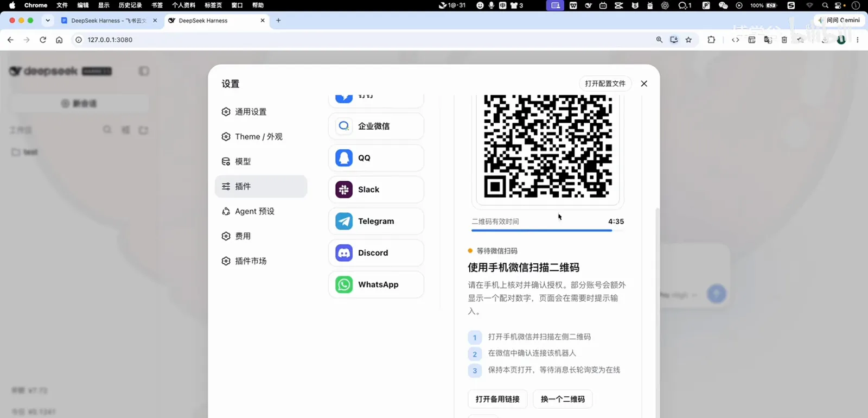Click 换一个二维码 button
Image resolution: width=868 pixels, height=418 pixels.
[563, 399]
